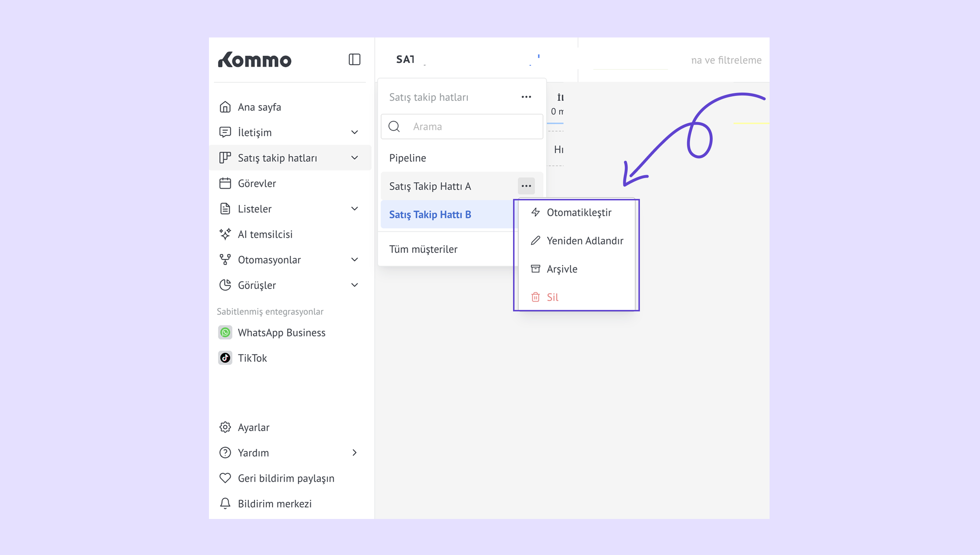Expand the Otomasyonlar menu chevron

355,259
